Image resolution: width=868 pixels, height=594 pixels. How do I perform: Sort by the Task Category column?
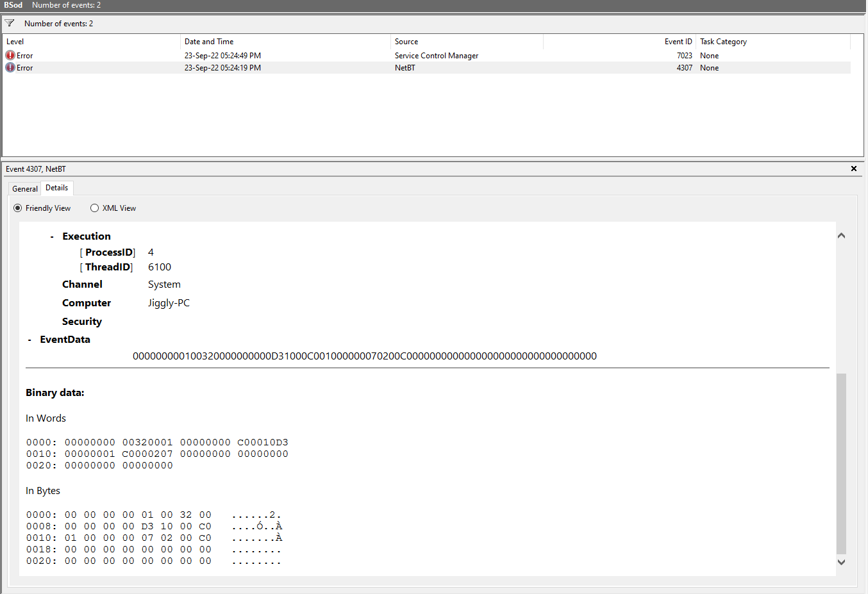[x=774, y=42]
